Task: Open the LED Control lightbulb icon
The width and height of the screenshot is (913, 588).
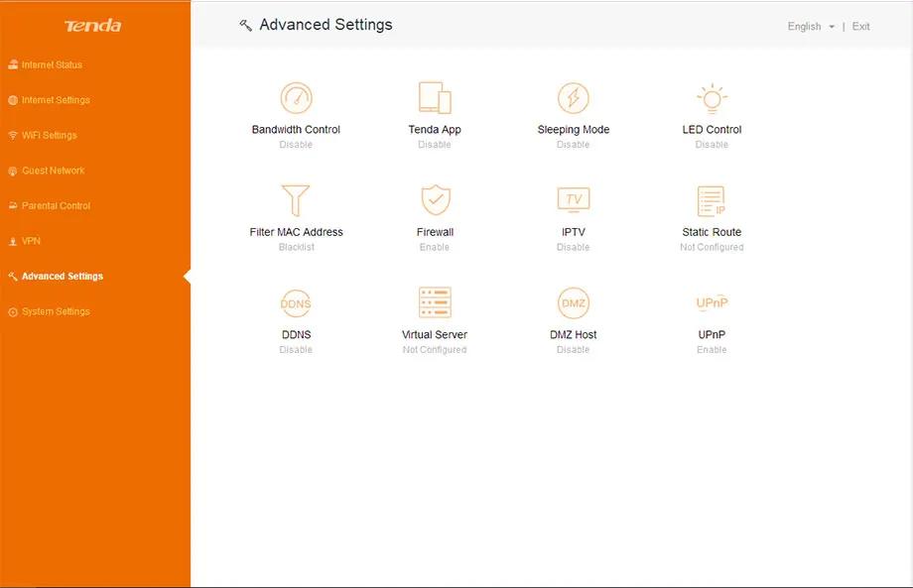Action: pyautogui.click(x=712, y=98)
